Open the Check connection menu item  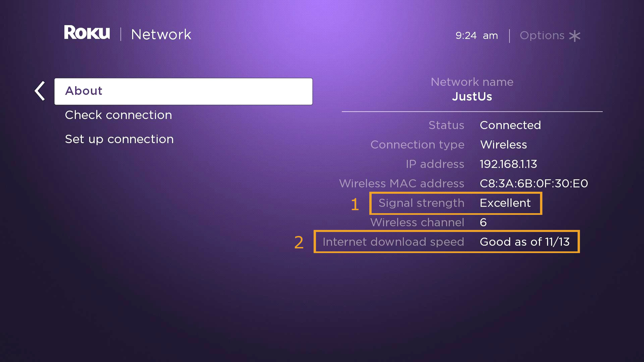[x=118, y=115]
